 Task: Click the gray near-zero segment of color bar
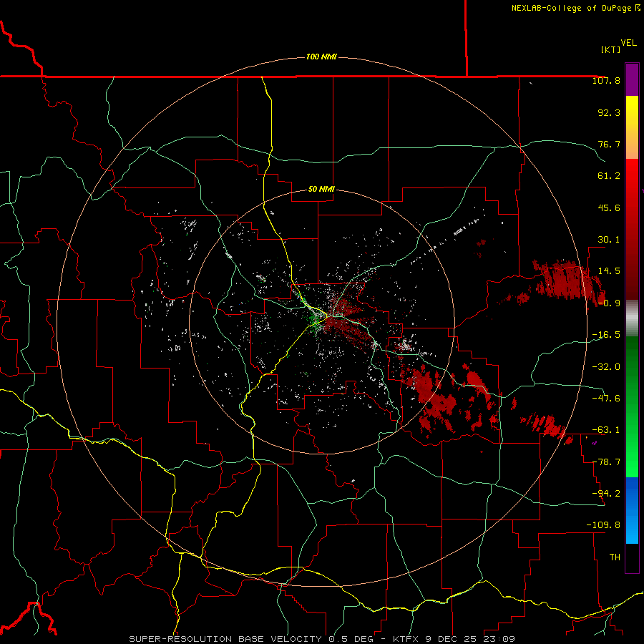point(632,318)
